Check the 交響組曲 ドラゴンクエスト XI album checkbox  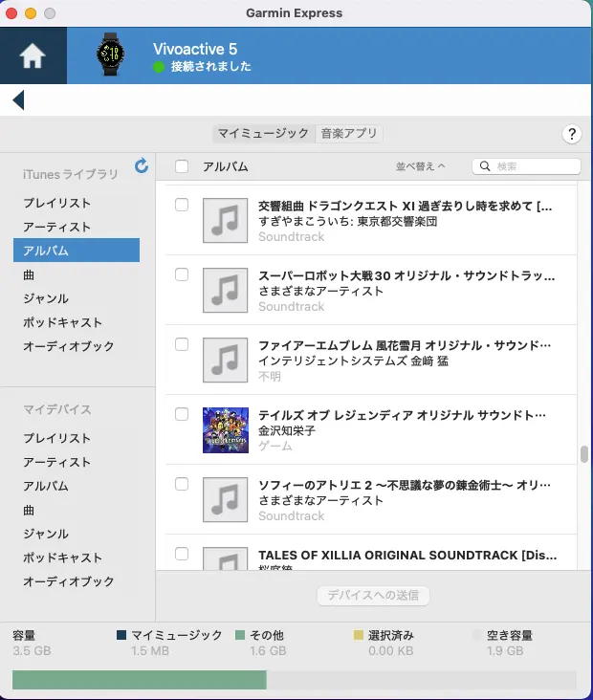(182, 206)
